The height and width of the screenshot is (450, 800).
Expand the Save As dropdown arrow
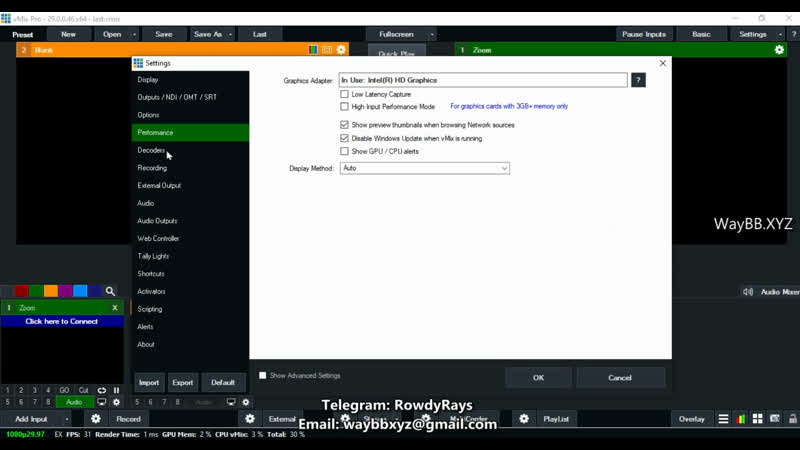pos(230,34)
